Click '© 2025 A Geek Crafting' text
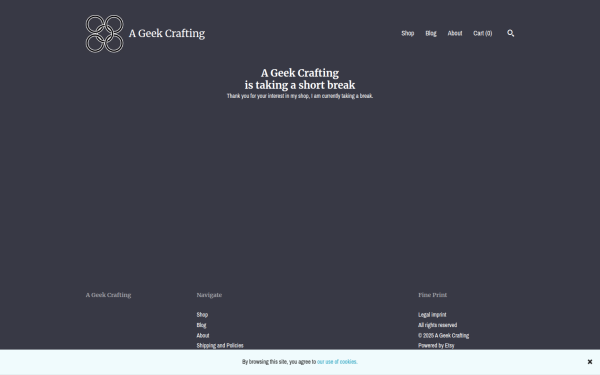Screen dimensions: 600x375 click(443, 335)
